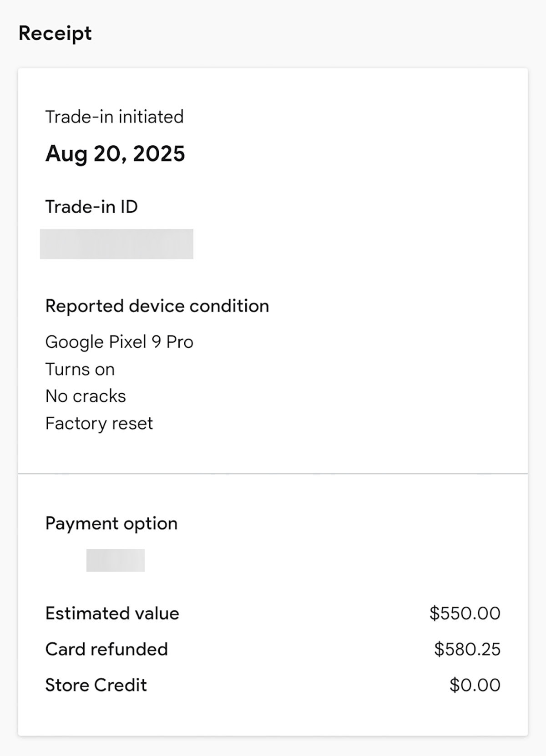Screen dimensions: 546x756
Task: Click the Store Credit label
Action: (96, 685)
